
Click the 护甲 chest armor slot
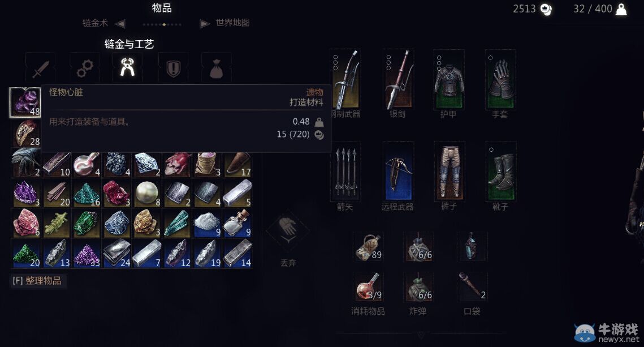(449, 79)
